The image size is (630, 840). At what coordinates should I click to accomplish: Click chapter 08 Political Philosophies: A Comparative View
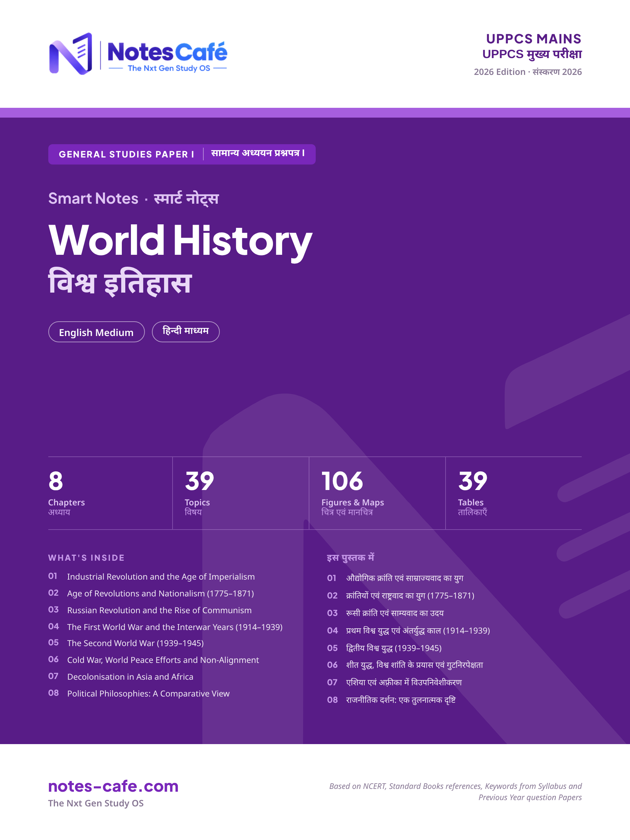[x=139, y=693]
